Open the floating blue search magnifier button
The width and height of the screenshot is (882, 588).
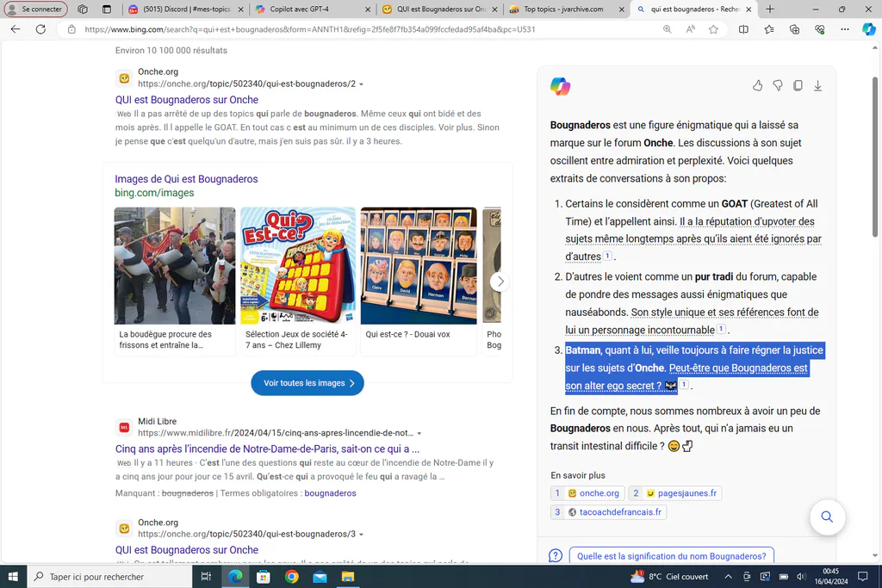827,517
